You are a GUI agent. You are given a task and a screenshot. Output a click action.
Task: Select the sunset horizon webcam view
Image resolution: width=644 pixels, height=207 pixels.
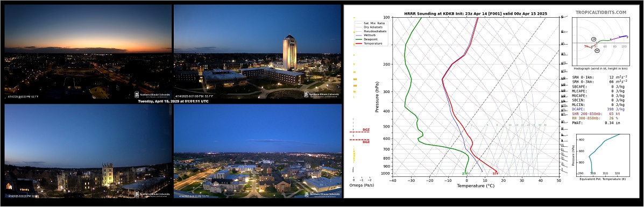coord(88,52)
